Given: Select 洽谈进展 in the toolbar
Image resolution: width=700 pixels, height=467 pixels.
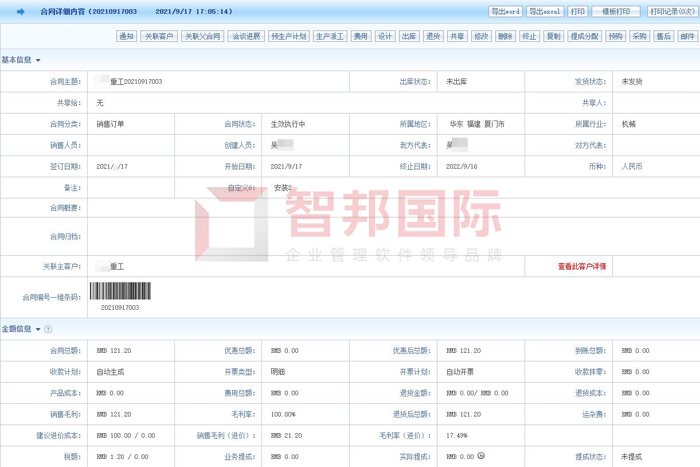Looking at the screenshot, I should [x=246, y=36].
